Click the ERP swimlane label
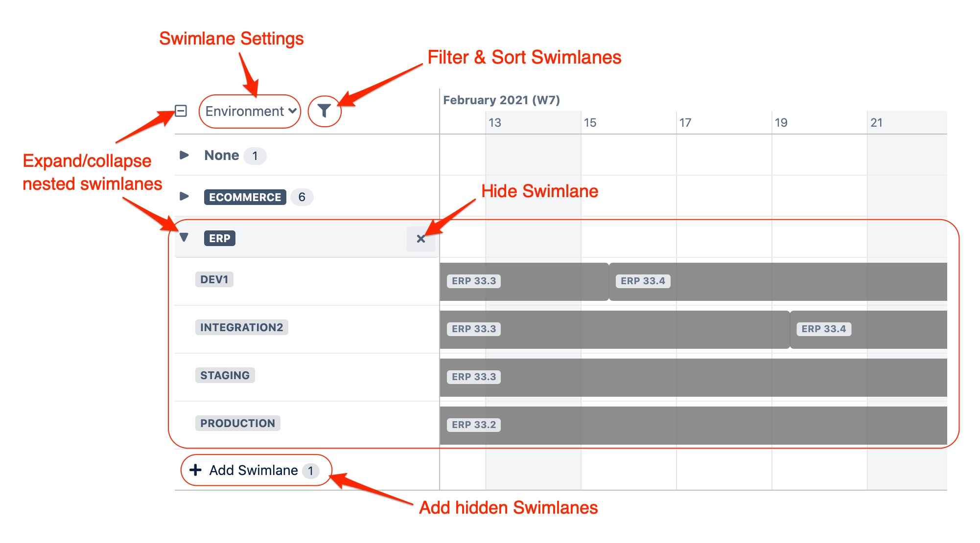 click(x=219, y=238)
